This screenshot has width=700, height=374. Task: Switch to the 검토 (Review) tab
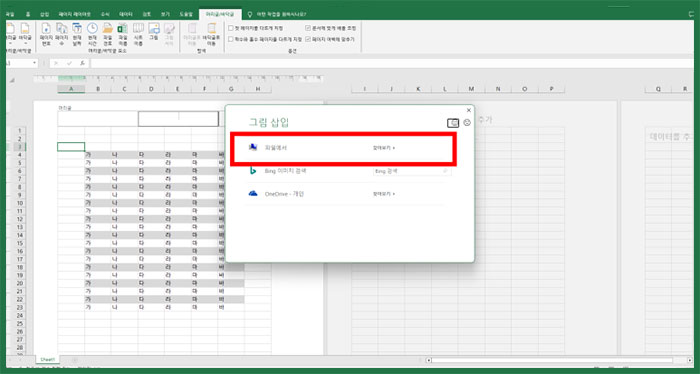146,14
